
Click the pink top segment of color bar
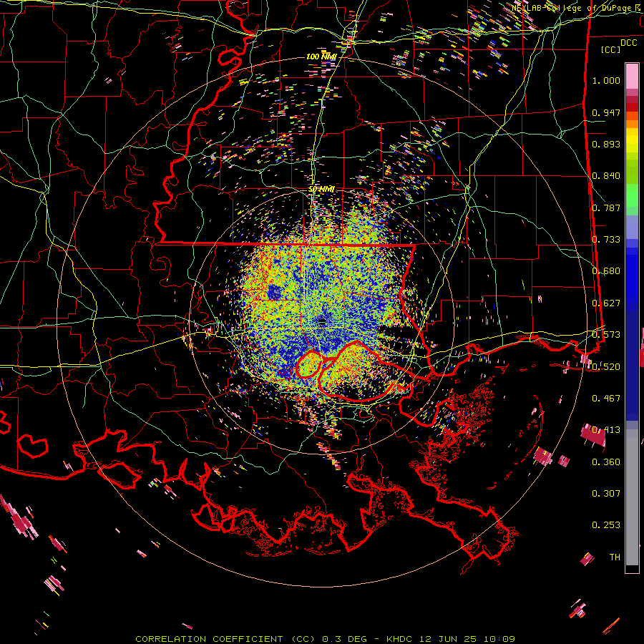point(632,77)
